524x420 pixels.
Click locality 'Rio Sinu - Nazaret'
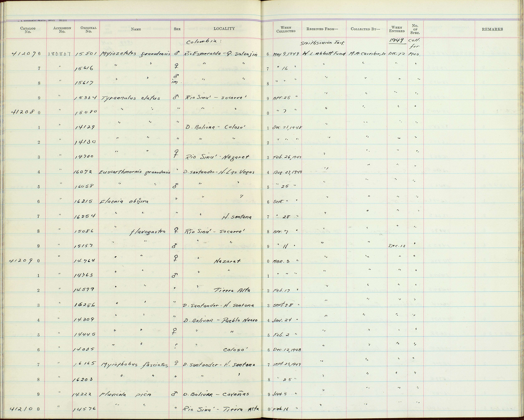217,157
